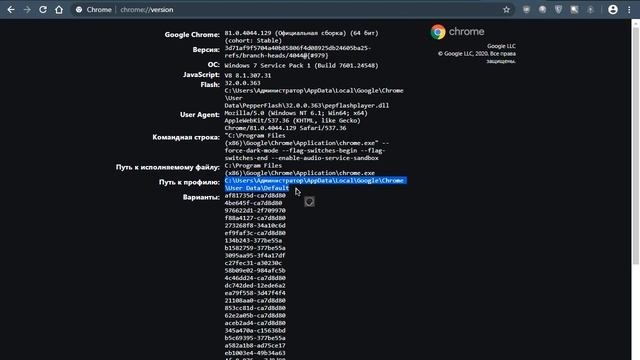This screenshot has height=360, width=640.
Task: Click variant '58b09e02-984afc5b'
Action: click(255, 270)
